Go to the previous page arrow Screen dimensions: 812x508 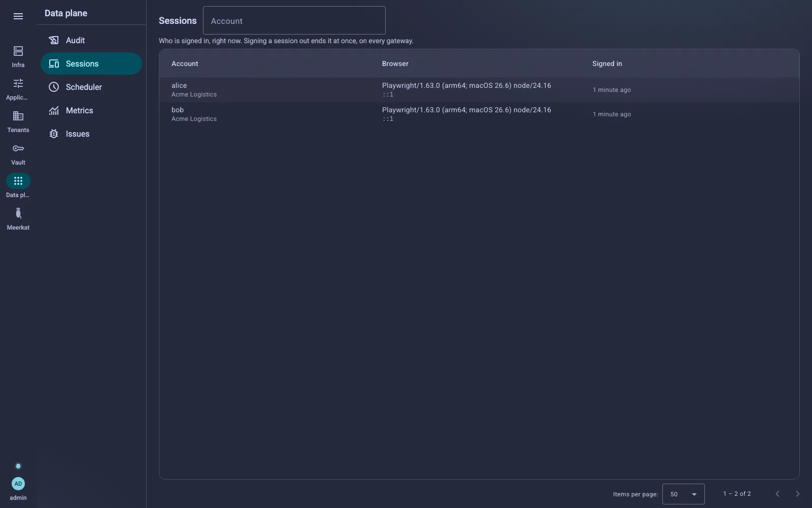point(777,494)
